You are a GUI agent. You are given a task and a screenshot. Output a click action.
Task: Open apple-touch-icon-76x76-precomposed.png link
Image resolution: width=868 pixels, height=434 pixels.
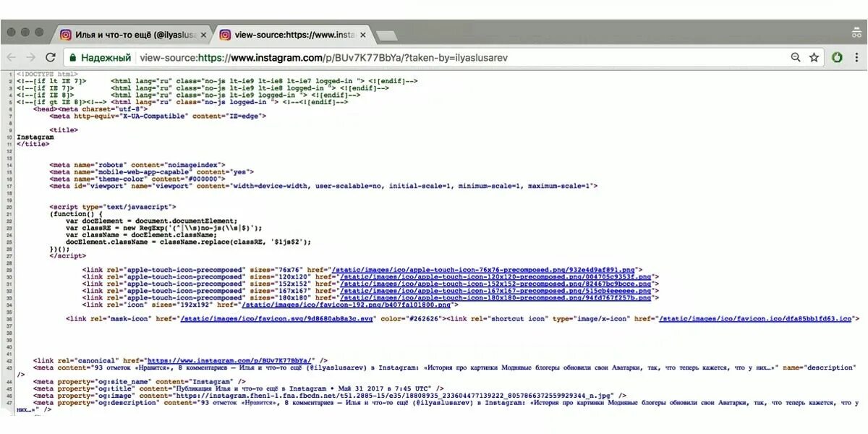[x=482, y=269]
